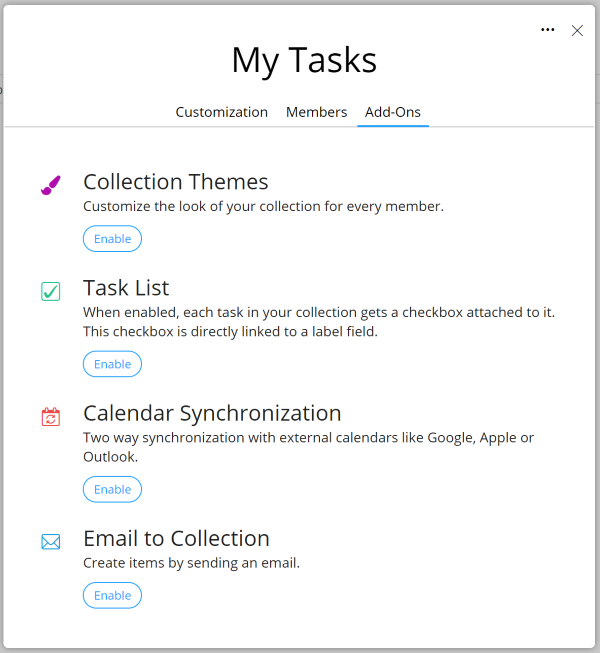Enable the Task List add-on
Image resolution: width=600 pixels, height=653 pixels.
point(112,364)
